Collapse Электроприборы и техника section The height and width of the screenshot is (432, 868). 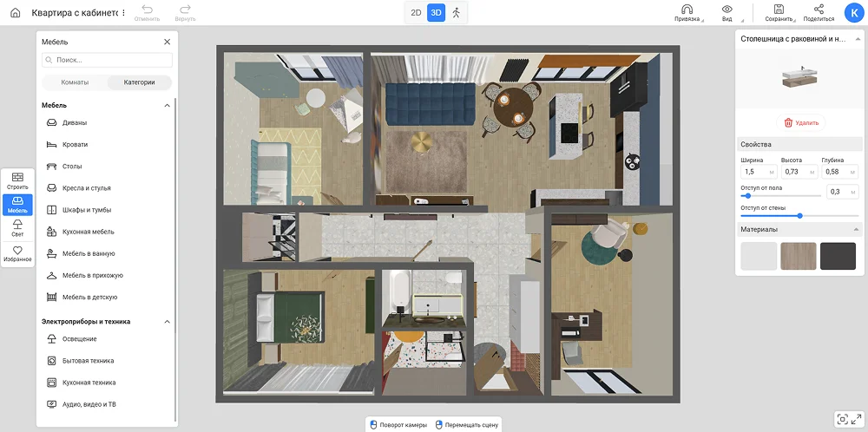coord(168,321)
